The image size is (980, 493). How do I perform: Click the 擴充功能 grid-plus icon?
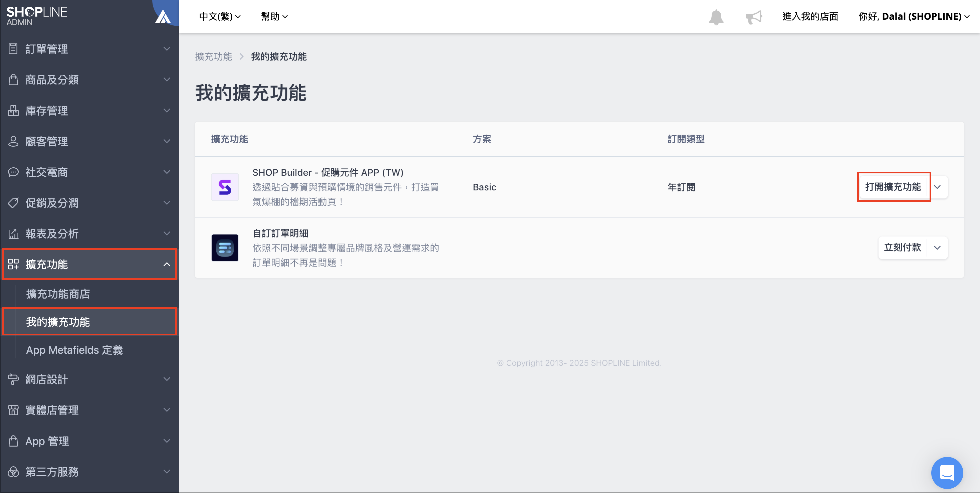click(x=13, y=264)
